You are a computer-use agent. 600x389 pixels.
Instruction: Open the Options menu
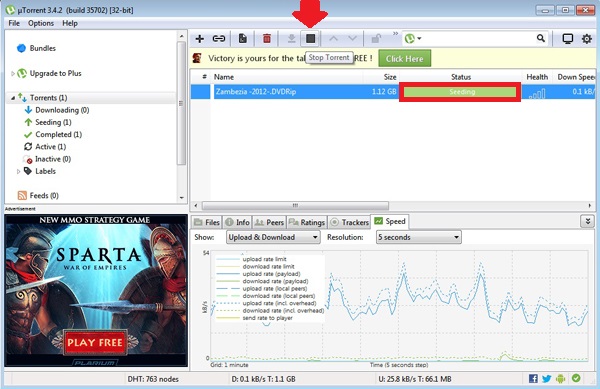(x=41, y=23)
